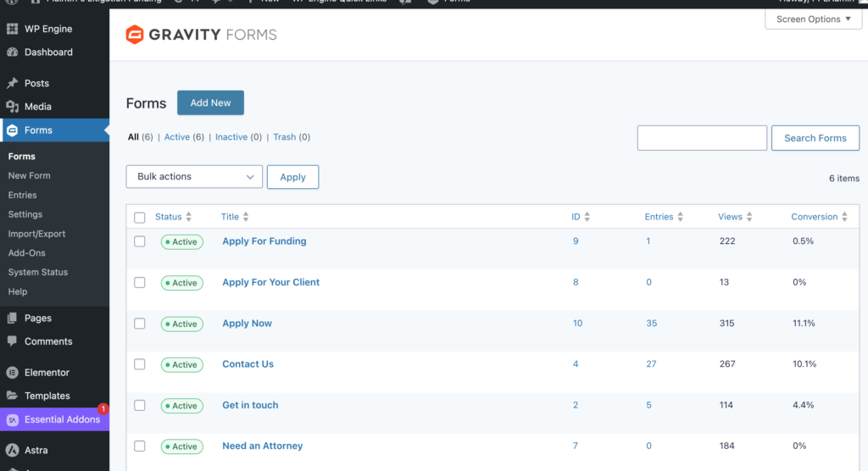The image size is (868, 471).
Task: Open the Bulk actions dropdown
Action: [194, 177]
